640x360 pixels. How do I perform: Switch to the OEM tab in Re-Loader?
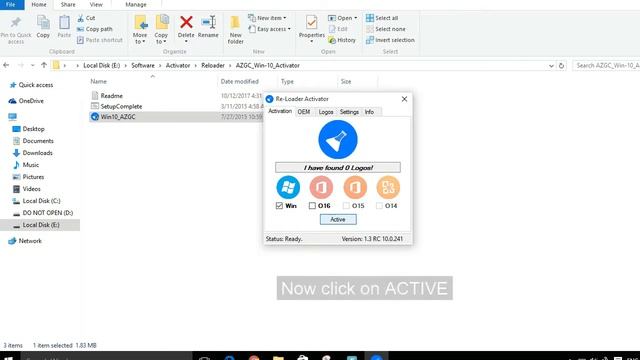coord(304,112)
